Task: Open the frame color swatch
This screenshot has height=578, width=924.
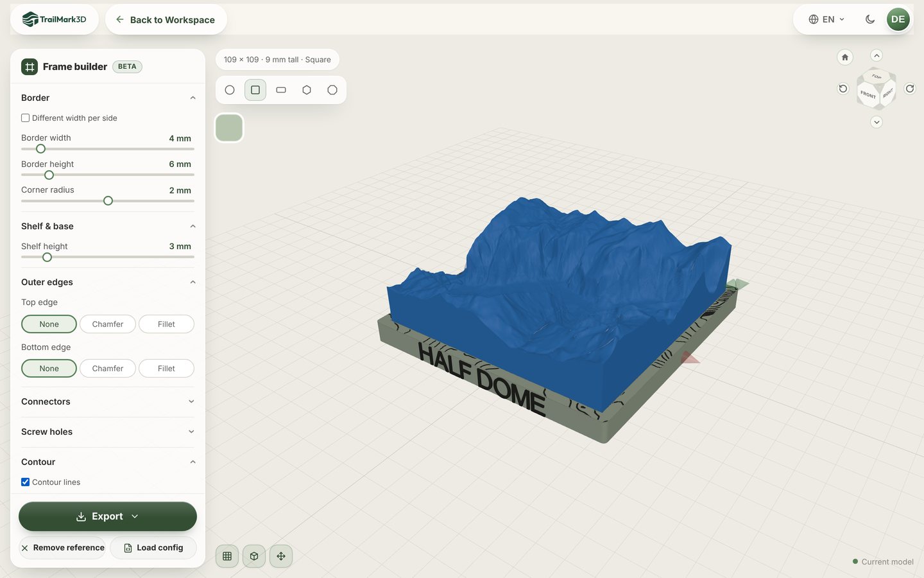Action: pyautogui.click(x=229, y=128)
